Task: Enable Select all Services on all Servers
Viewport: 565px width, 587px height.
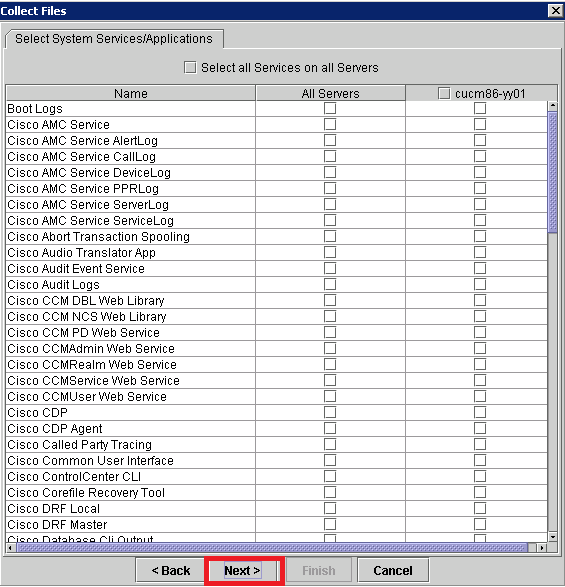Action: click(190, 68)
